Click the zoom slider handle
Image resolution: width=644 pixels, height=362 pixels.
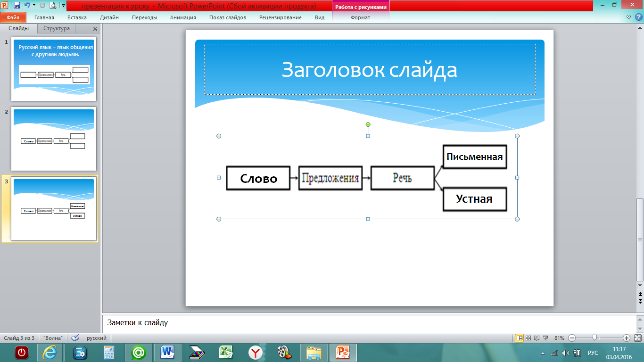tap(595, 338)
